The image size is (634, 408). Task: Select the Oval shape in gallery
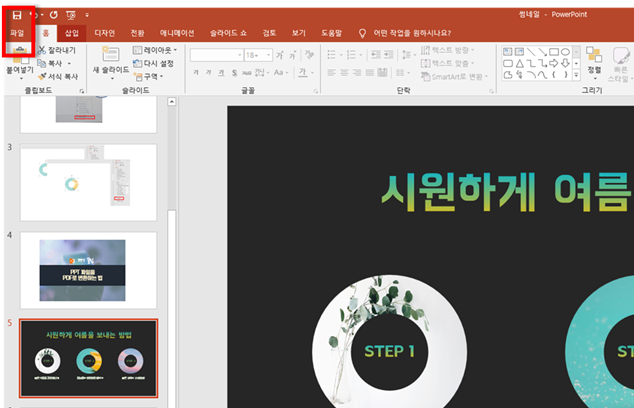point(565,52)
